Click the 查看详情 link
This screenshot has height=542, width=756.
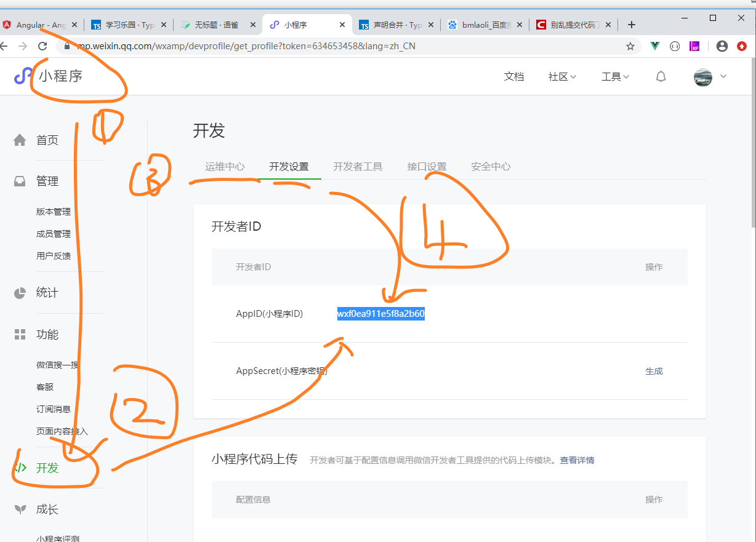coord(577,460)
